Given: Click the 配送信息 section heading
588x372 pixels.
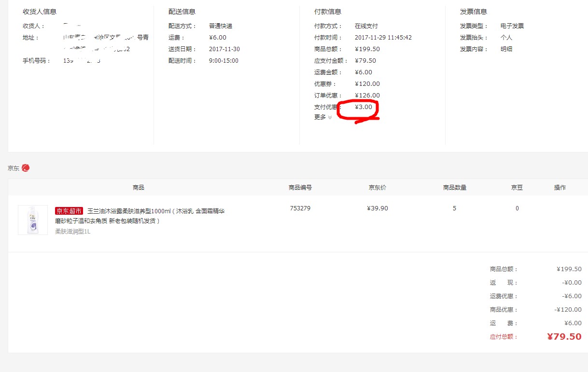Looking at the screenshot, I should pos(182,12).
